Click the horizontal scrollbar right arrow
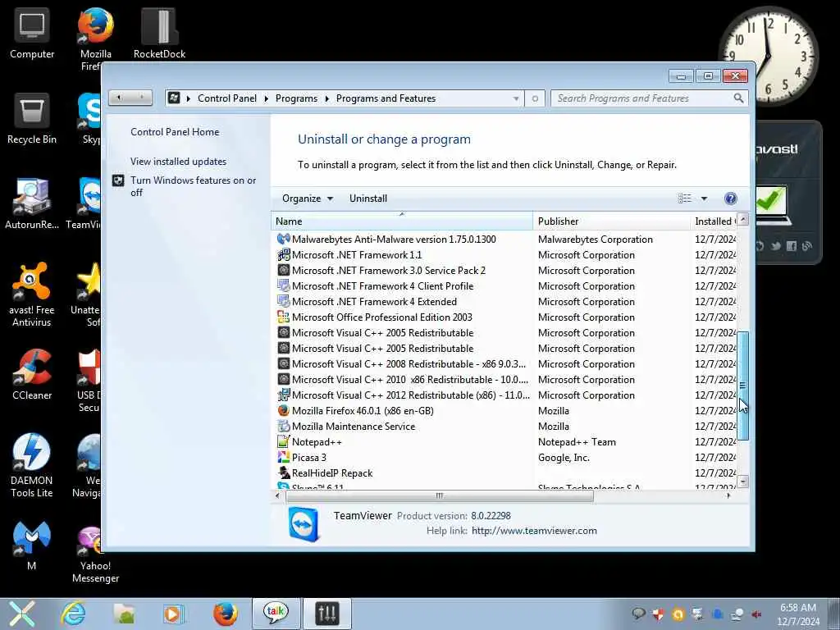Image resolution: width=840 pixels, height=630 pixels. click(x=728, y=495)
